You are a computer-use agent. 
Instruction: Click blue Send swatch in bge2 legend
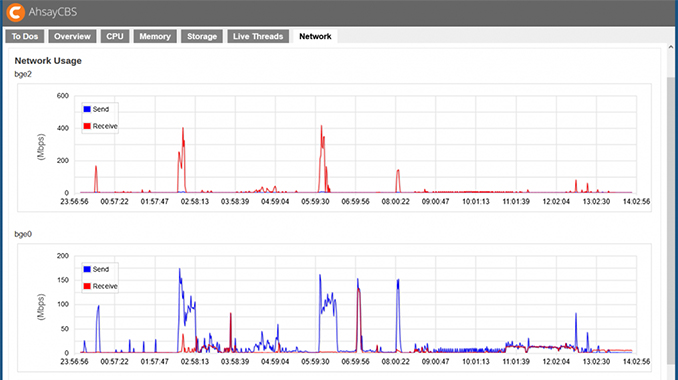tap(87, 109)
